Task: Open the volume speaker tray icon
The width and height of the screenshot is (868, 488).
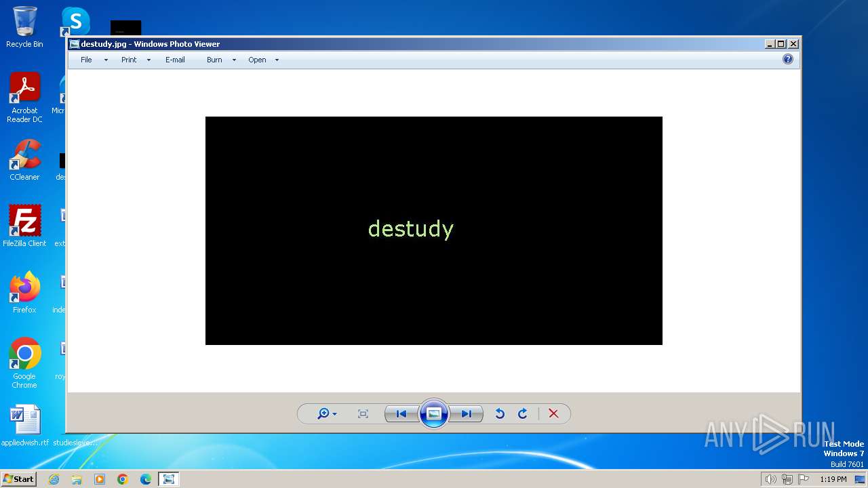Action: click(x=770, y=479)
